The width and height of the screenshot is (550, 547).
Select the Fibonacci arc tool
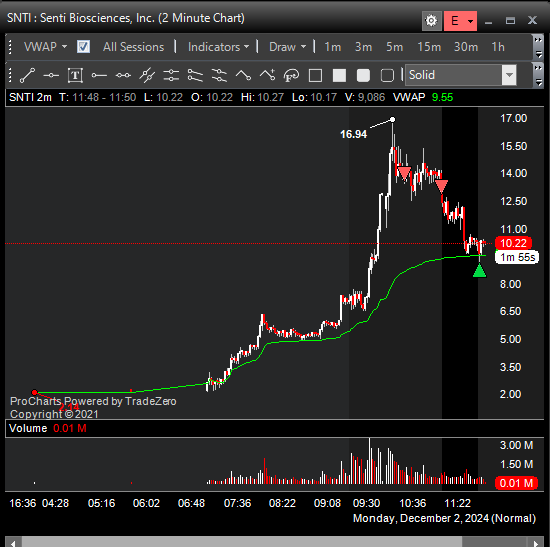click(x=291, y=75)
